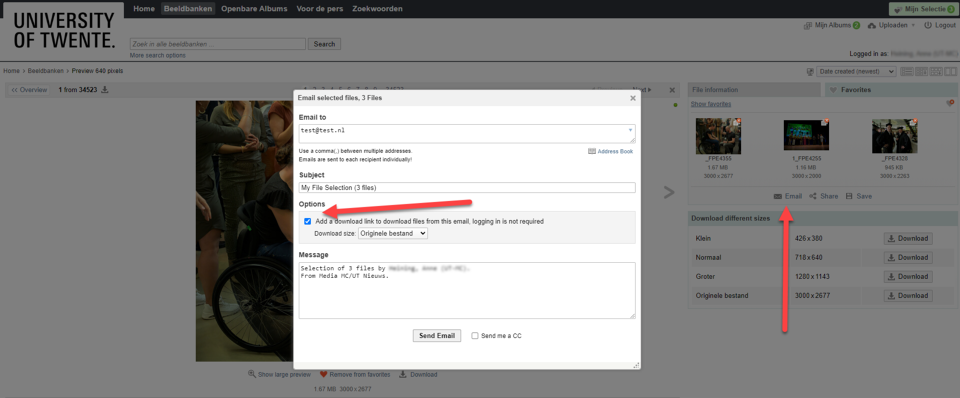Viewport: 960px width, 398px height.
Task: Click More search options link
Action: tap(157, 55)
